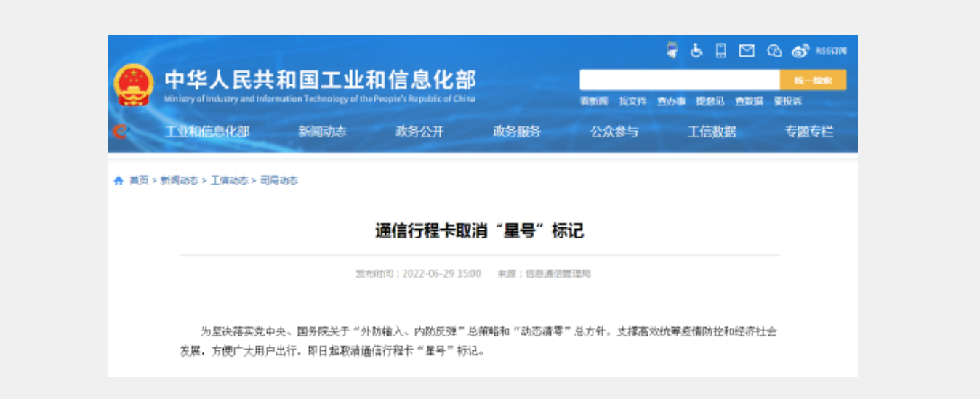The height and width of the screenshot is (399, 980).
Task: Open the mobile phone version icon
Action: tap(721, 50)
